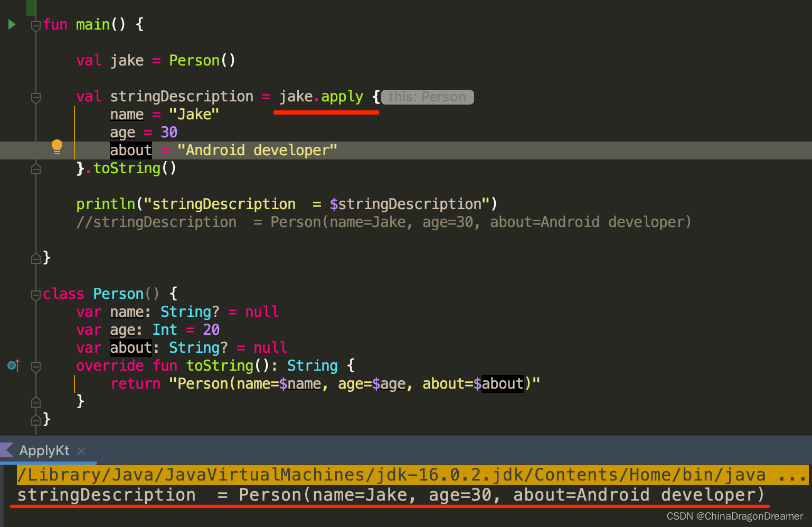This screenshot has height=527, width=812.
Task: Click the apply function call
Action: pos(342,97)
